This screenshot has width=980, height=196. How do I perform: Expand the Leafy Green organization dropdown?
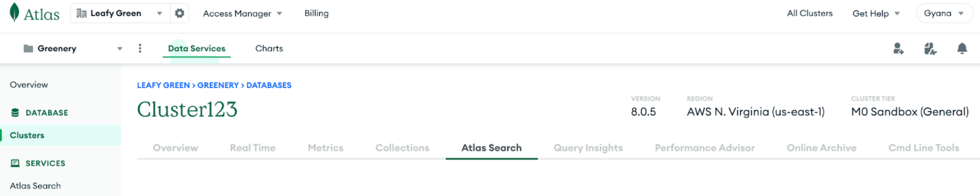[159, 14]
